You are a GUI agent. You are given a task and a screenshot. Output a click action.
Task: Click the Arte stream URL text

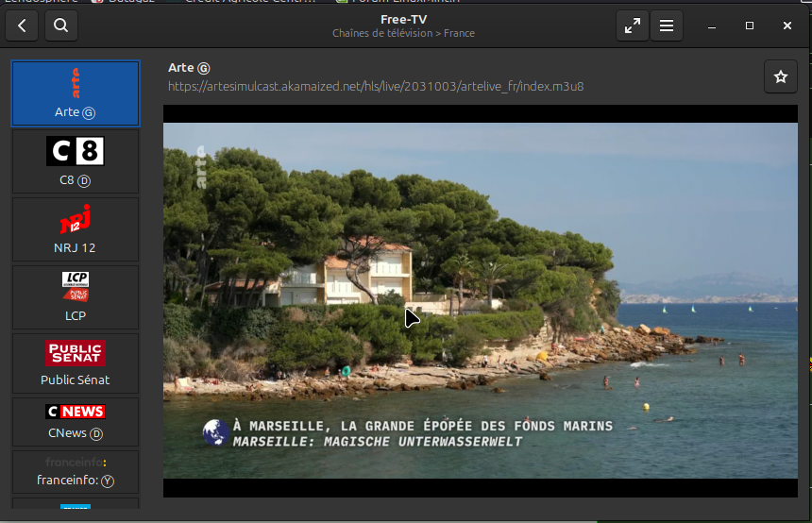pos(376,87)
